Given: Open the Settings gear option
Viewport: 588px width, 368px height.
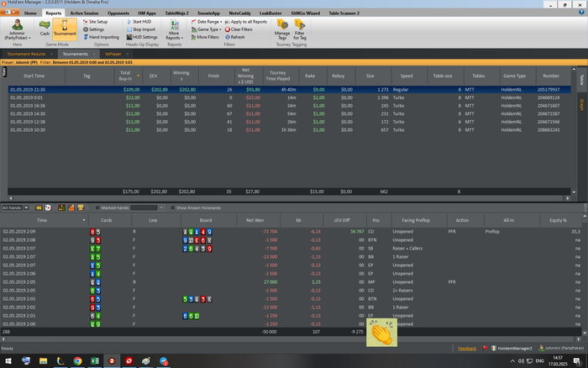Looking at the screenshot, I should [x=94, y=29].
